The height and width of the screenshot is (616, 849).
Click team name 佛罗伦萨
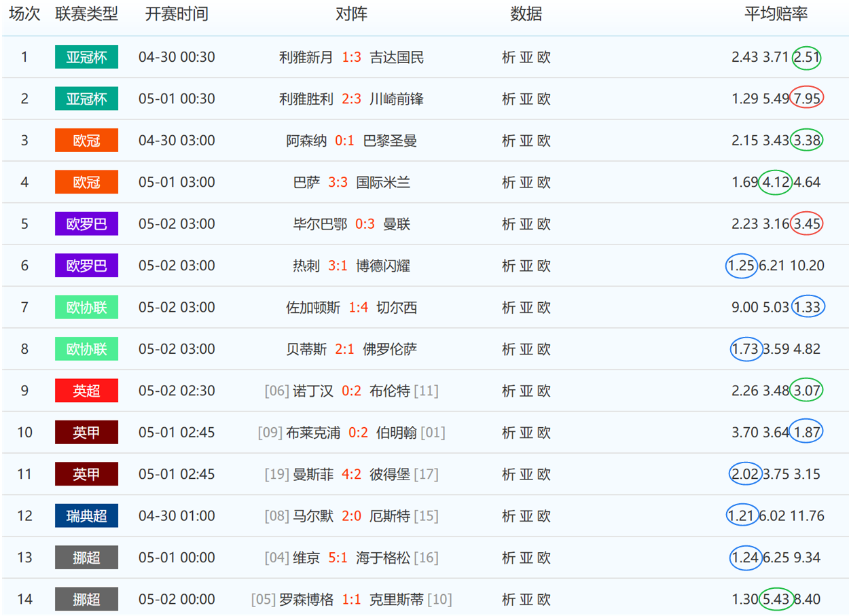click(x=390, y=350)
